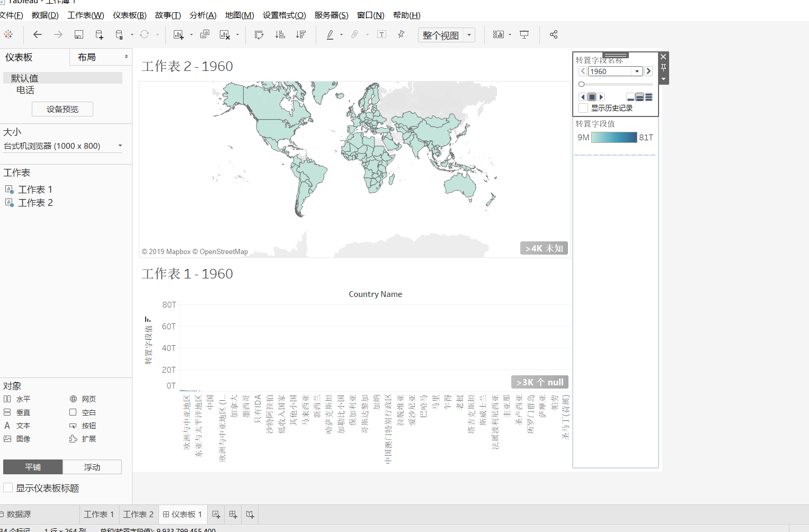Switch to the 工作表 2 tab
Viewport: 809px width, 532px height.
pos(138,514)
